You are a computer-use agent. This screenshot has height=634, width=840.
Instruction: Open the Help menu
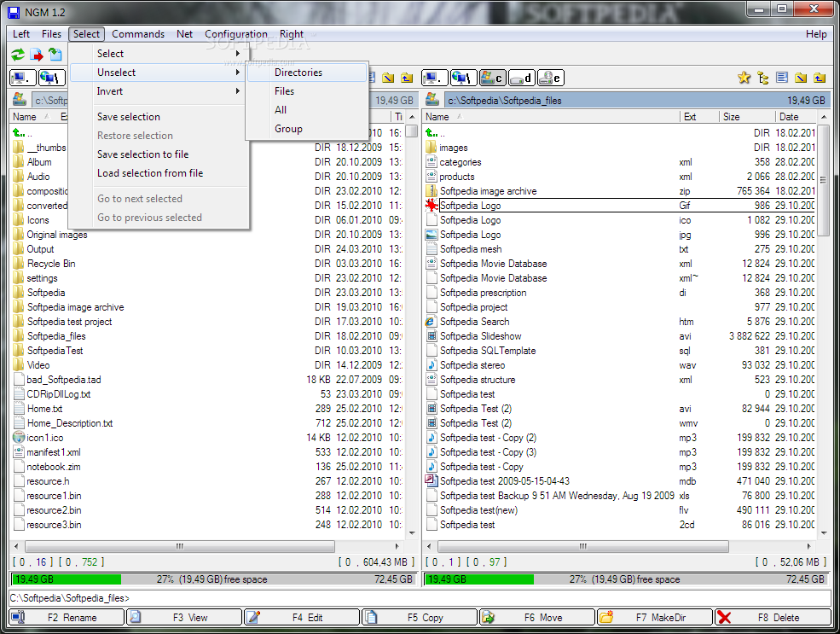click(x=816, y=34)
